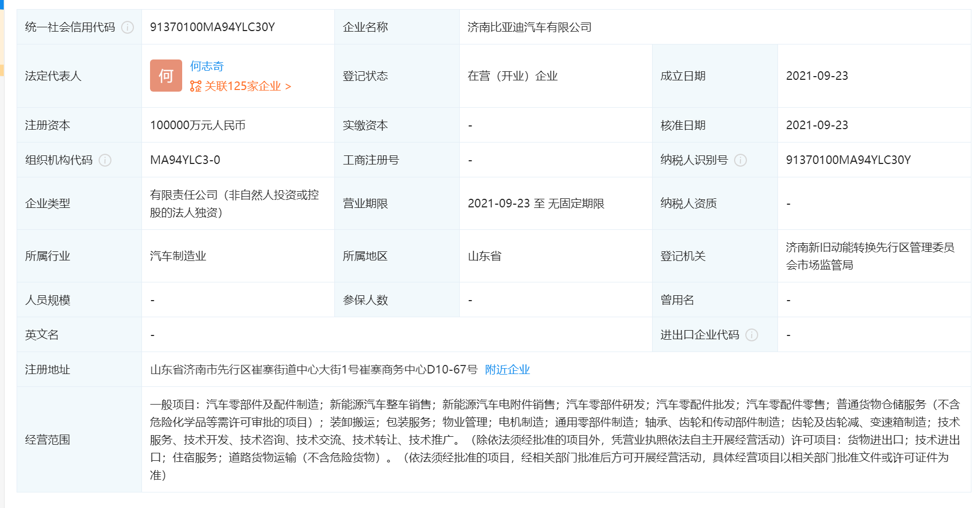Click the 纳税人识别号 value 91370100MA94YLC30Y

(848, 160)
